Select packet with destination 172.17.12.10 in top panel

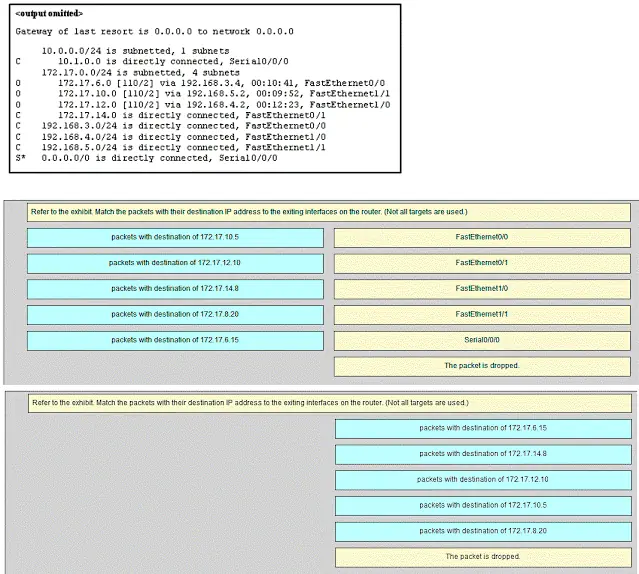point(175,263)
